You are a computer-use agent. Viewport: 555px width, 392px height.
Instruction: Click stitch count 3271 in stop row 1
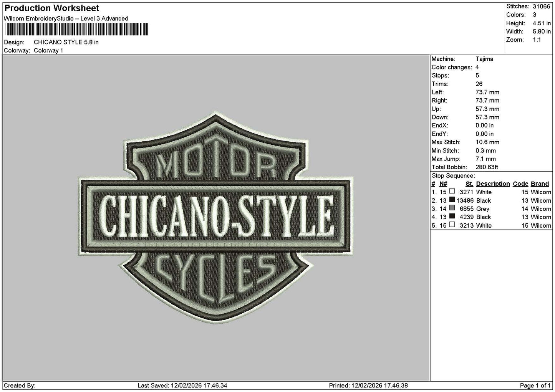[466, 192]
